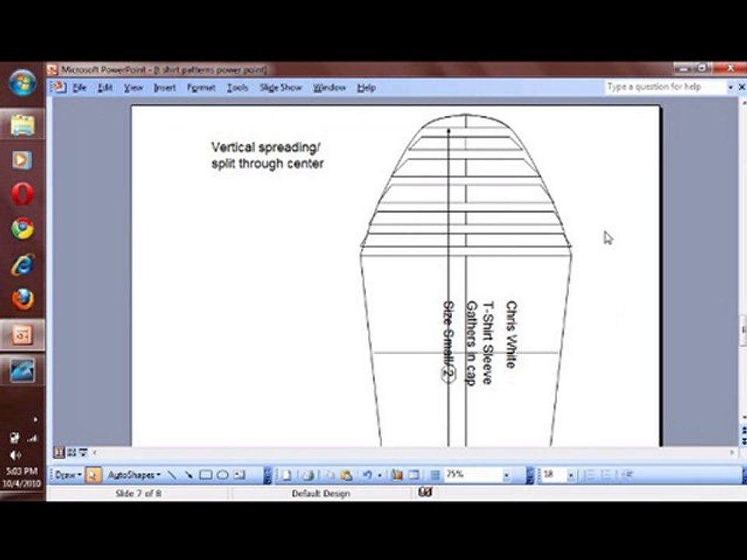Viewport: 747px width, 560px height.
Task: Open the AutoShapes dropdown
Action: click(x=134, y=474)
